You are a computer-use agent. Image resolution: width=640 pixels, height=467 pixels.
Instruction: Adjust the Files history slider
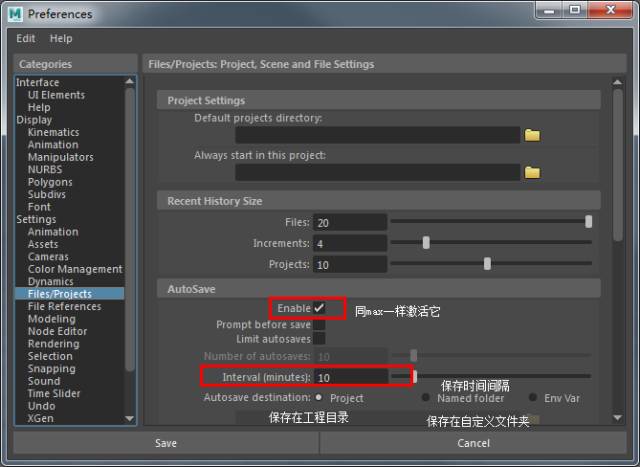click(x=588, y=222)
